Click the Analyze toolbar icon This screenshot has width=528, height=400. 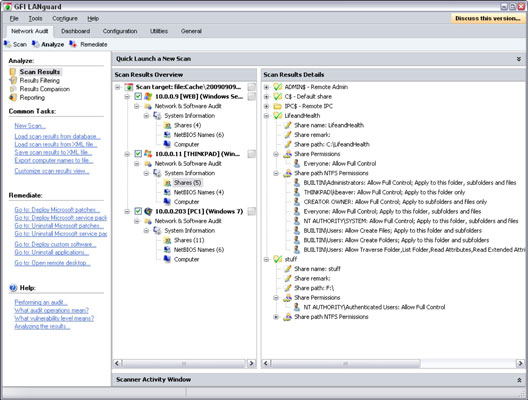(x=35, y=44)
